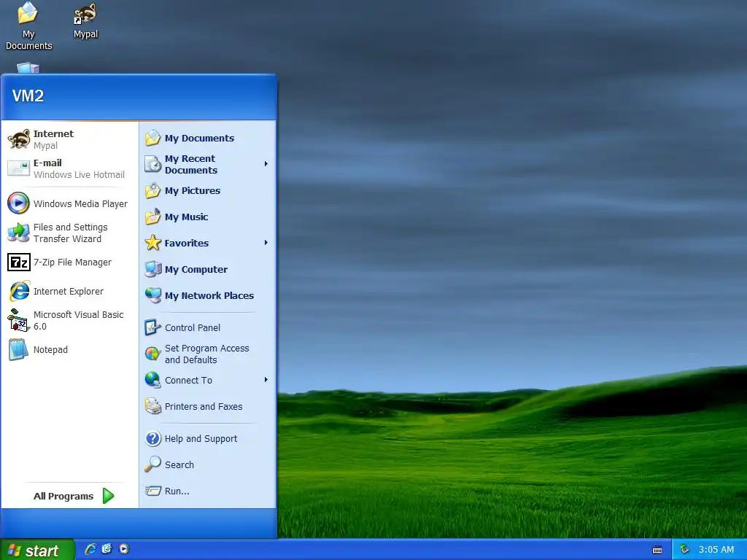This screenshot has height=560, width=747.
Task: Open the 7-Zip File Manager icon
Action: click(x=18, y=262)
